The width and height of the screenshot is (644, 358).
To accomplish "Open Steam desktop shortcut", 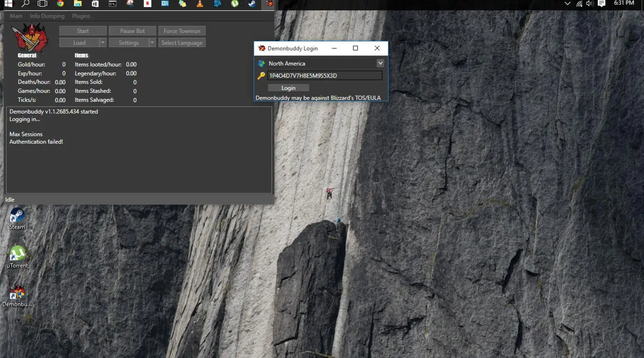I will 17,218.
